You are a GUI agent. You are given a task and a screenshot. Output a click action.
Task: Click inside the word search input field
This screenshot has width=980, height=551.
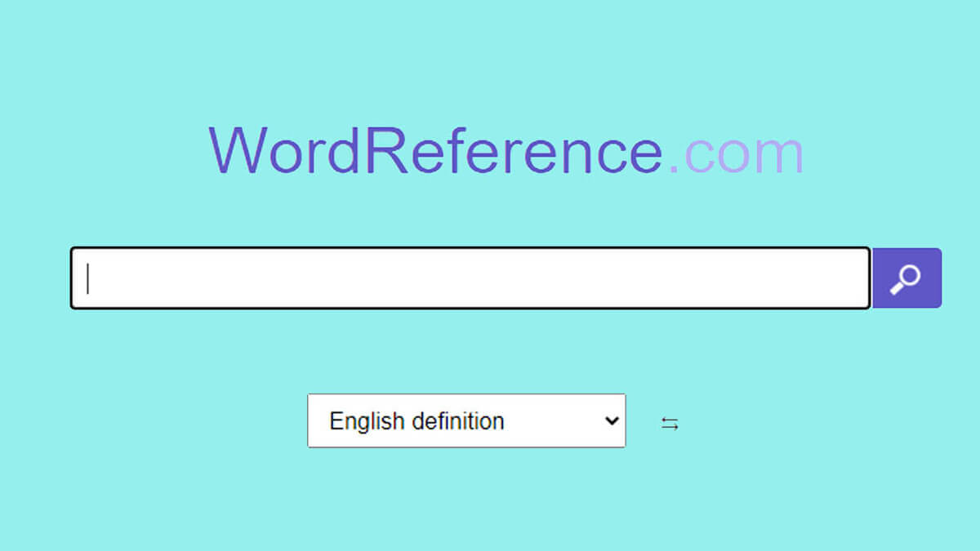[470, 278]
